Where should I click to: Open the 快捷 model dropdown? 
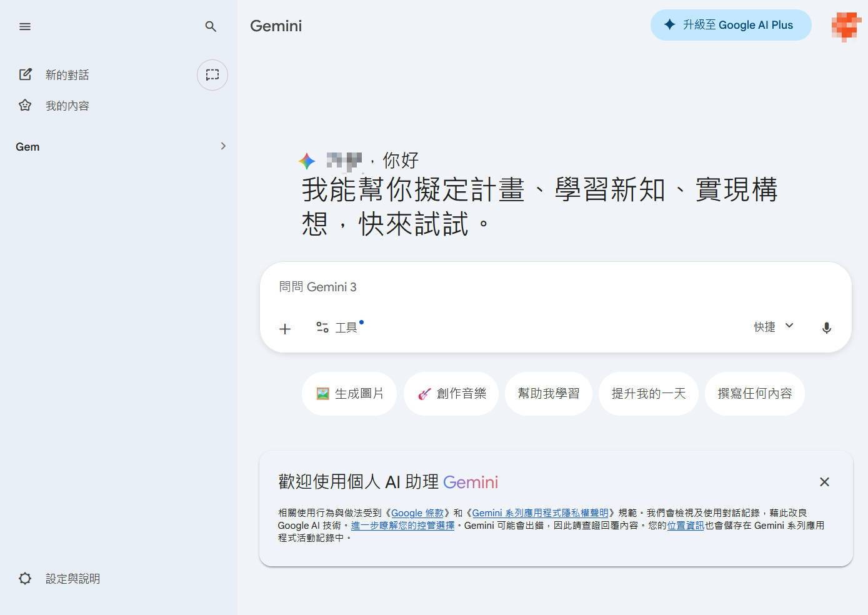(774, 327)
